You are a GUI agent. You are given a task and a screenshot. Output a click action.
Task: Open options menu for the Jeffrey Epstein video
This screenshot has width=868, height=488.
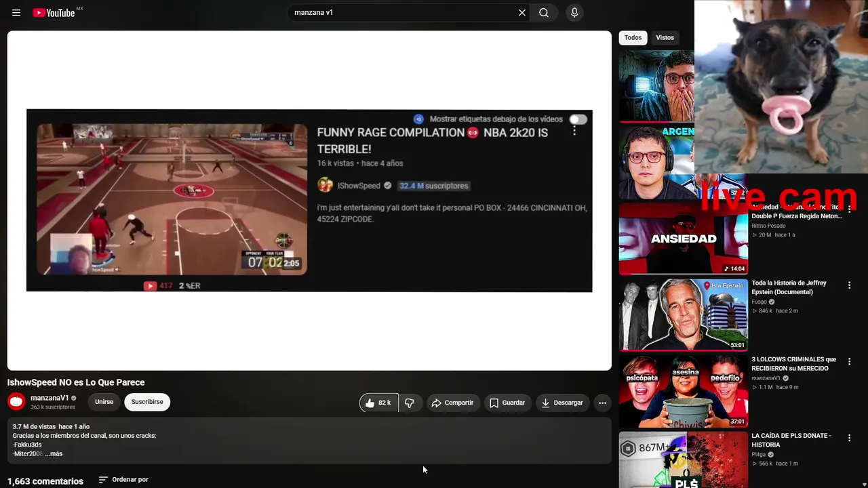pos(849,285)
